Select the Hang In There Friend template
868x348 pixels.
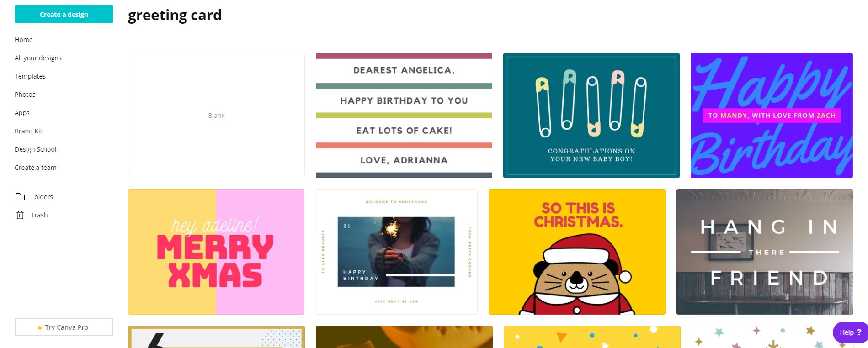[765, 252]
